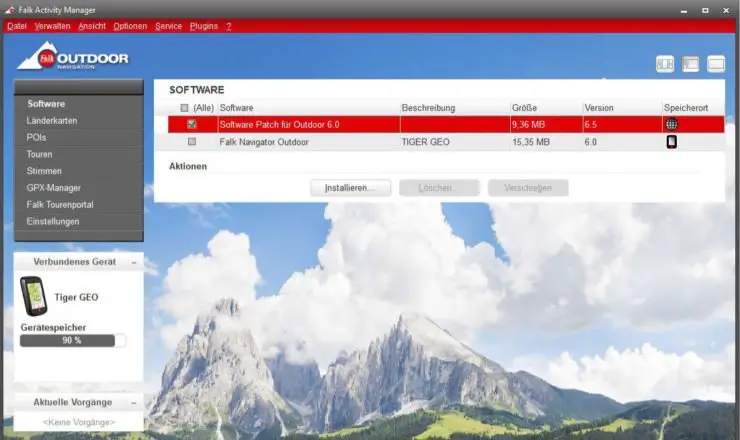The width and height of the screenshot is (740, 440).
Task: Click globe storage icon for Software Patch
Action: 672,124
